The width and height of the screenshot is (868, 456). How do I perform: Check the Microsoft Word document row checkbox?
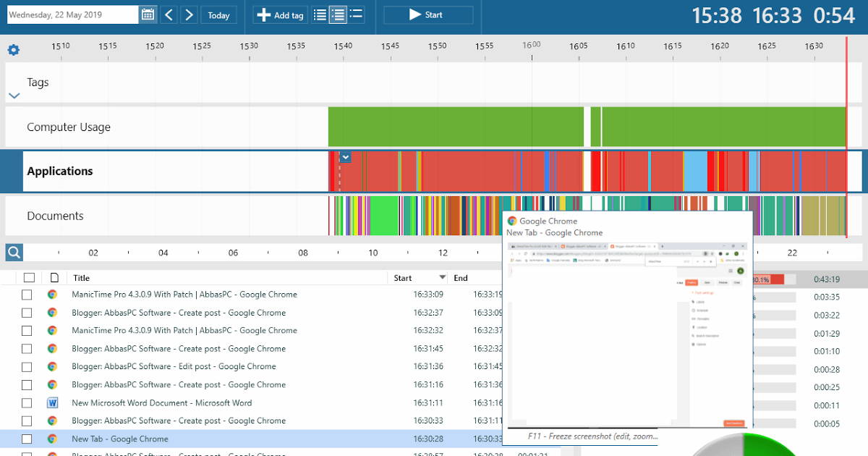point(27,403)
